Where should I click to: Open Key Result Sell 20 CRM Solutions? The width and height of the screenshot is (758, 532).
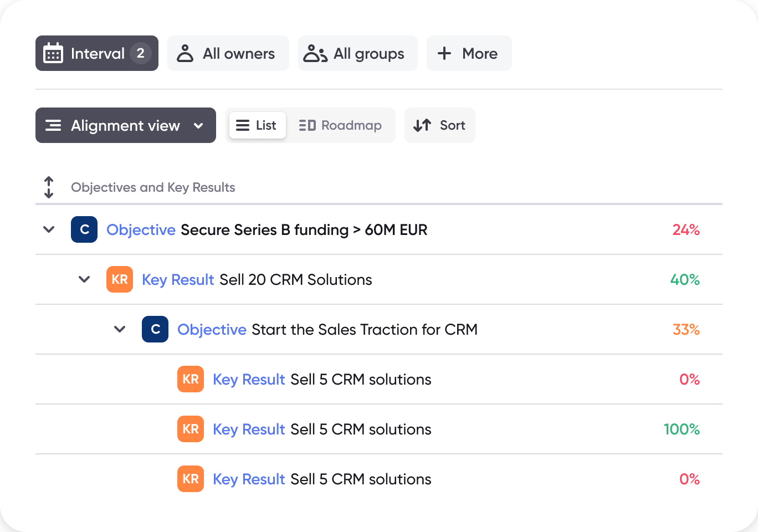257,279
